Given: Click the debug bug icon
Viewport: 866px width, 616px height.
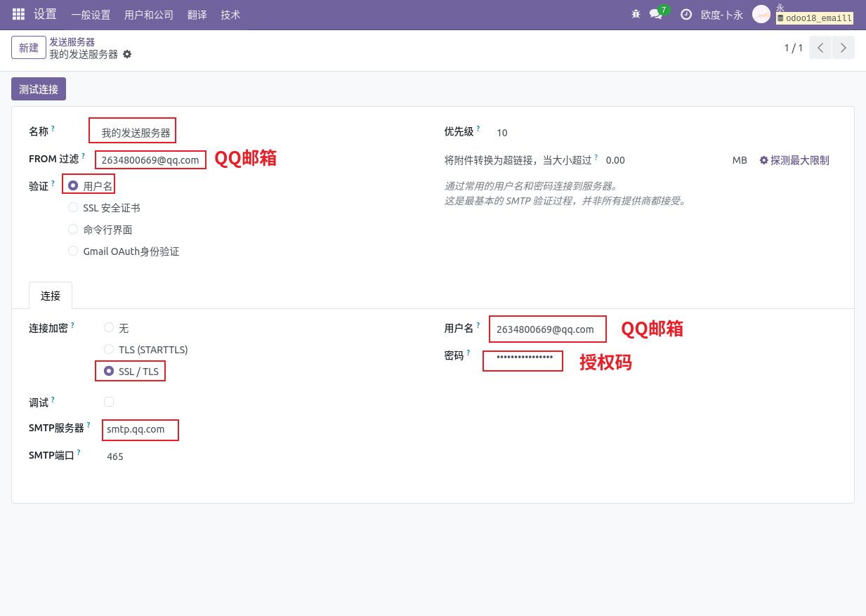Looking at the screenshot, I should point(636,14).
